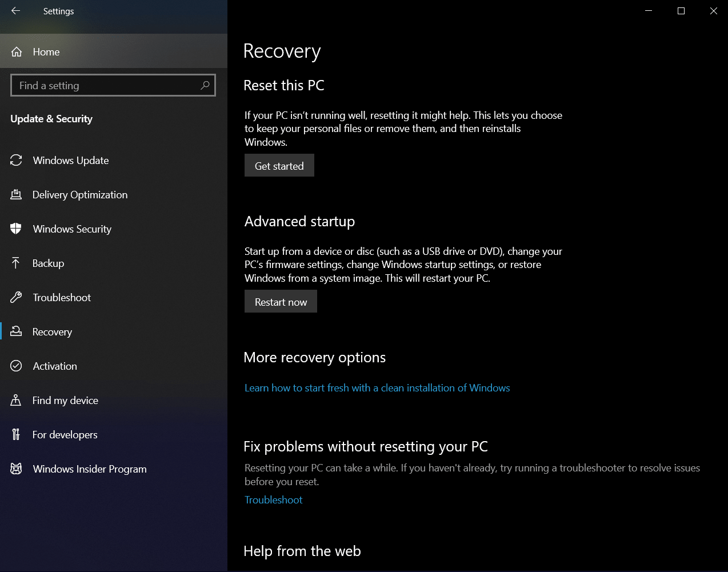Click the search magnifier icon
This screenshot has height=572, width=728.
pyautogui.click(x=205, y=85)
